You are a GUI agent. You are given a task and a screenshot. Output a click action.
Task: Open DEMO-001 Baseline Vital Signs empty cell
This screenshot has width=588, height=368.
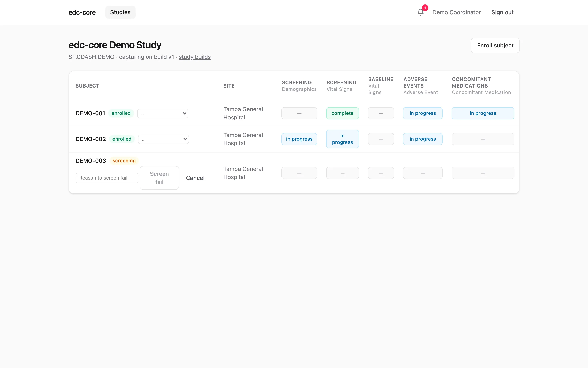coord(381,113)
